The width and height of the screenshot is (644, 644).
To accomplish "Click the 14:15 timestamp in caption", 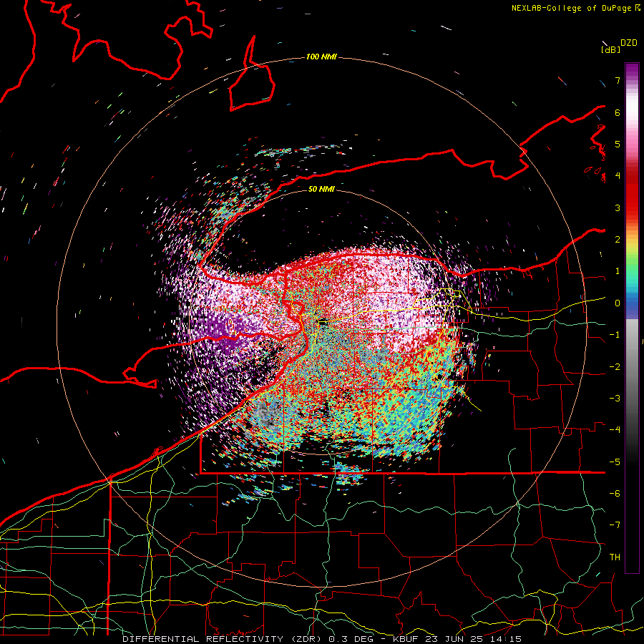I will [x=507, y=639].
